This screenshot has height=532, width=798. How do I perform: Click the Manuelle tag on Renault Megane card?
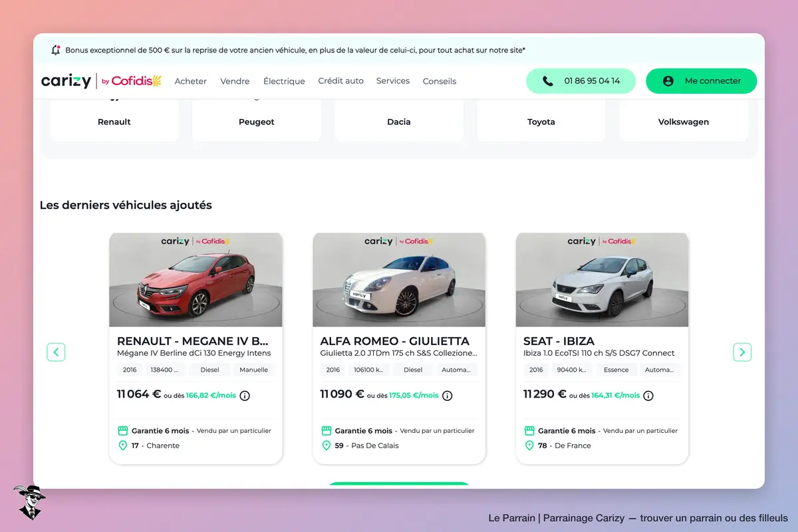(253, 370)
